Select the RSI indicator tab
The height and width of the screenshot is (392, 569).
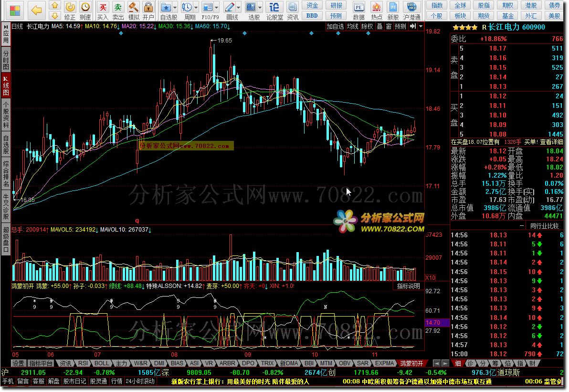coord(83,363)
